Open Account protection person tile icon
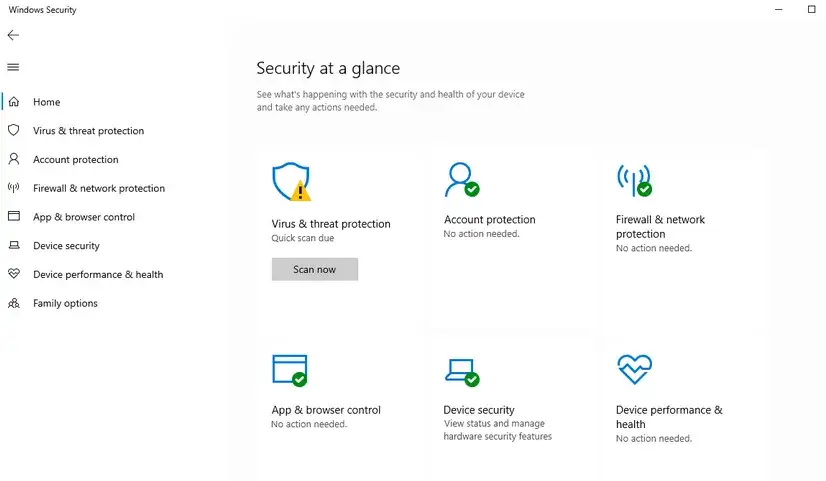The height and width of the screenshot is (481, 826). coord(461,180)
